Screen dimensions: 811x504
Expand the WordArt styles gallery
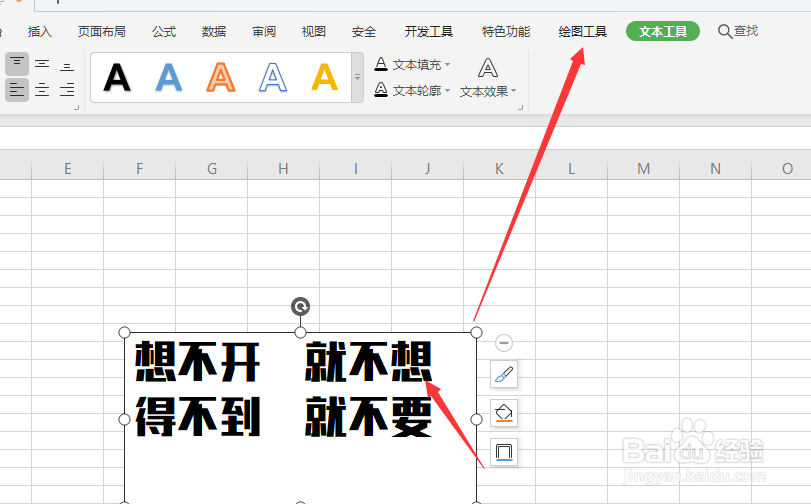point(357,77)
